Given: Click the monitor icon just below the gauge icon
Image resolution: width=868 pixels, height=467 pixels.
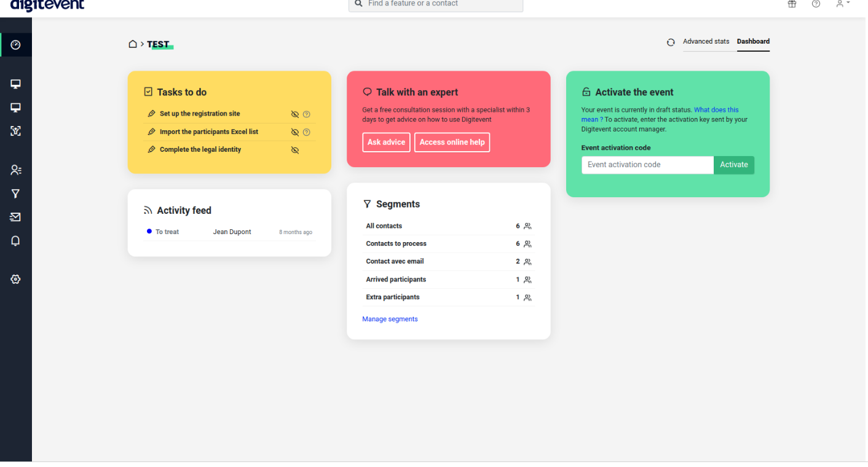Looking at the screenshot, I should click(x=16, y=84).
